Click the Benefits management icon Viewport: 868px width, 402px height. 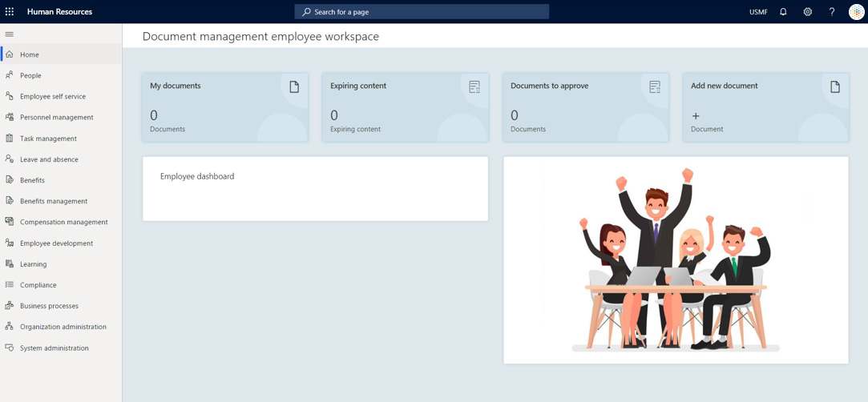9,201
